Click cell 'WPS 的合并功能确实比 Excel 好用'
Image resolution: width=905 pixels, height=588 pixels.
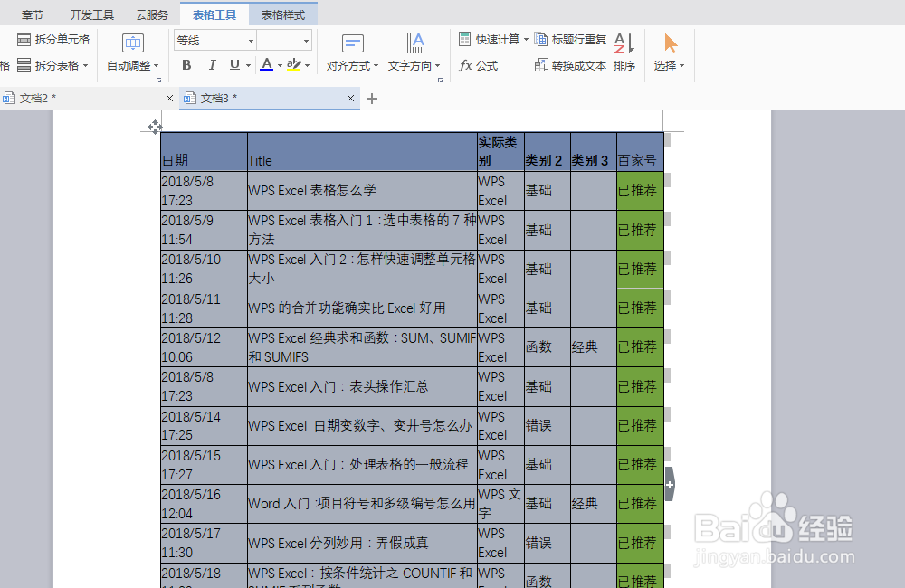point(363,308)
